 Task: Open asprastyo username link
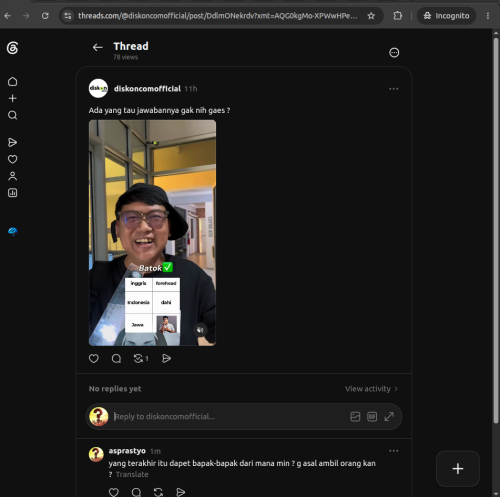127,451
